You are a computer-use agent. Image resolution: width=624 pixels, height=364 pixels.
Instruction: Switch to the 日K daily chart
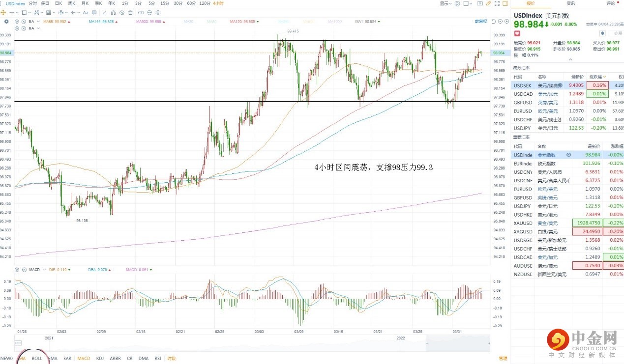tap(59, 3)
